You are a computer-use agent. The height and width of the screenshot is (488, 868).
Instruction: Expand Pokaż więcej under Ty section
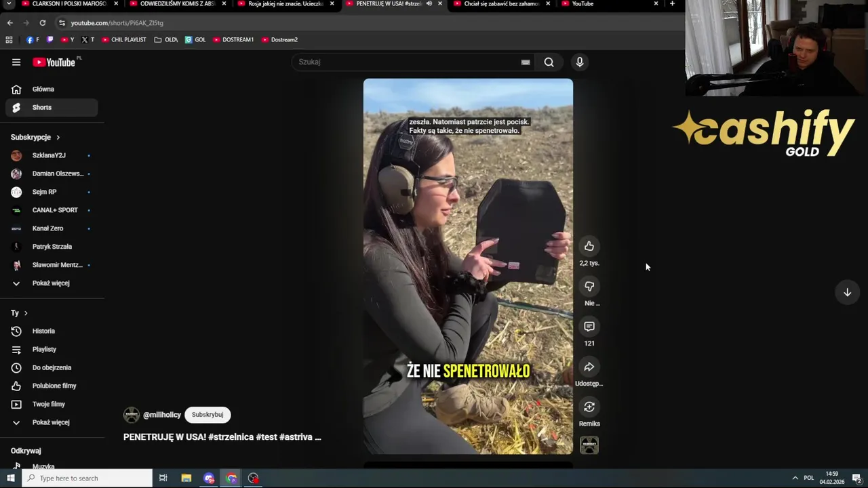pos(52,422)
